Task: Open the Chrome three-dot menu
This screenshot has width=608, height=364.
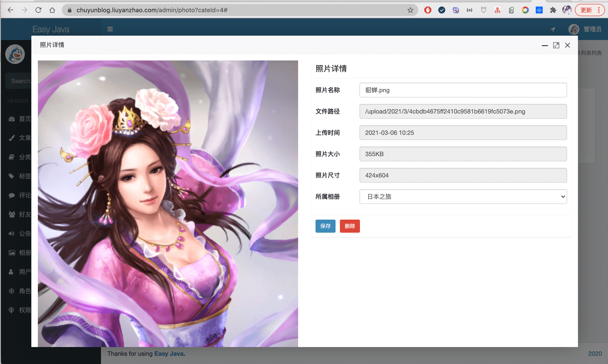Action: point(599,10)
